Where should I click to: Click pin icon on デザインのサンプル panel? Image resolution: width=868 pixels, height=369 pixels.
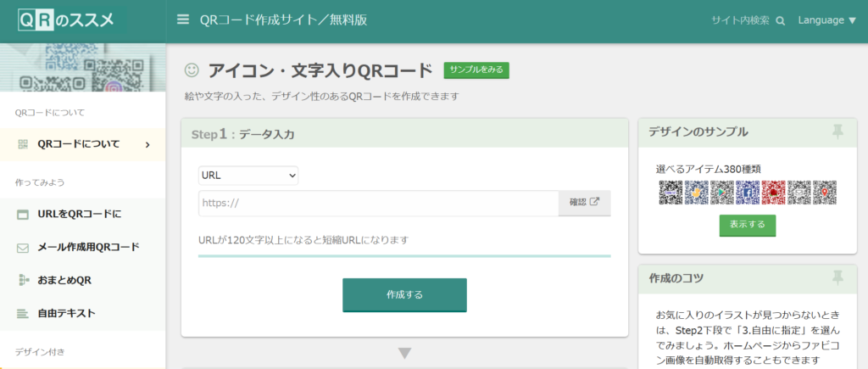(x=837, y=131)
